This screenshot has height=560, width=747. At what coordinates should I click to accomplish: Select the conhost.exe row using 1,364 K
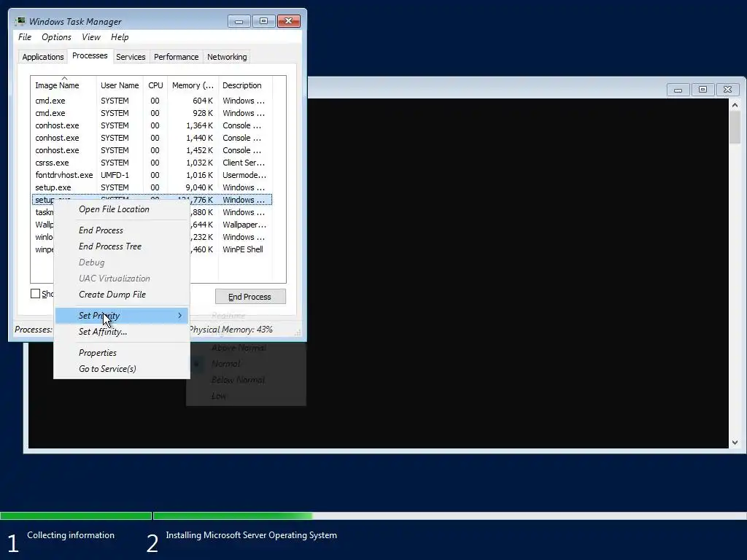(152, 125)
